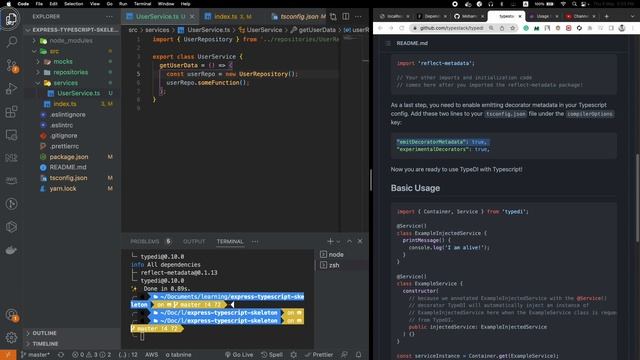Image resolution: width=640 pixels, height=360 pixels.
Task: Click Go Live in status bar
Action: 239,355
